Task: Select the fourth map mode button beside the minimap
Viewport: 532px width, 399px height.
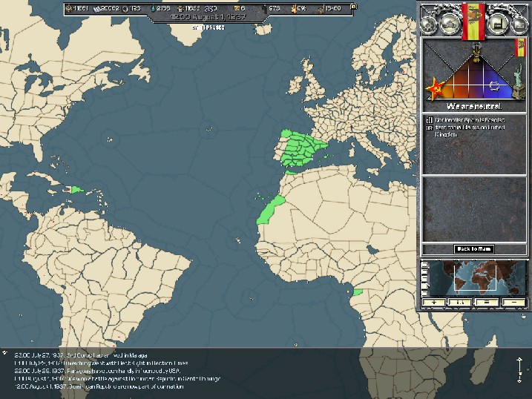Action: (x=424, y=286)
